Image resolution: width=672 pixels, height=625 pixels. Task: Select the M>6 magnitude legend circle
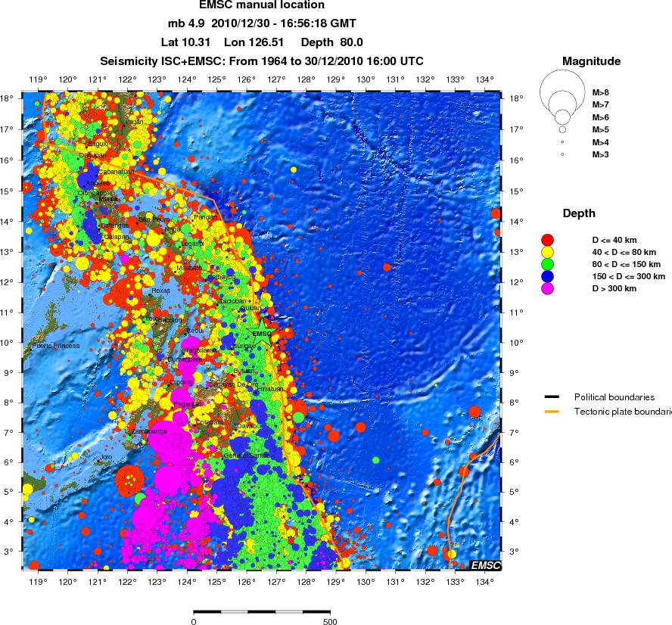pyautogui.click(x=562, y=117)
